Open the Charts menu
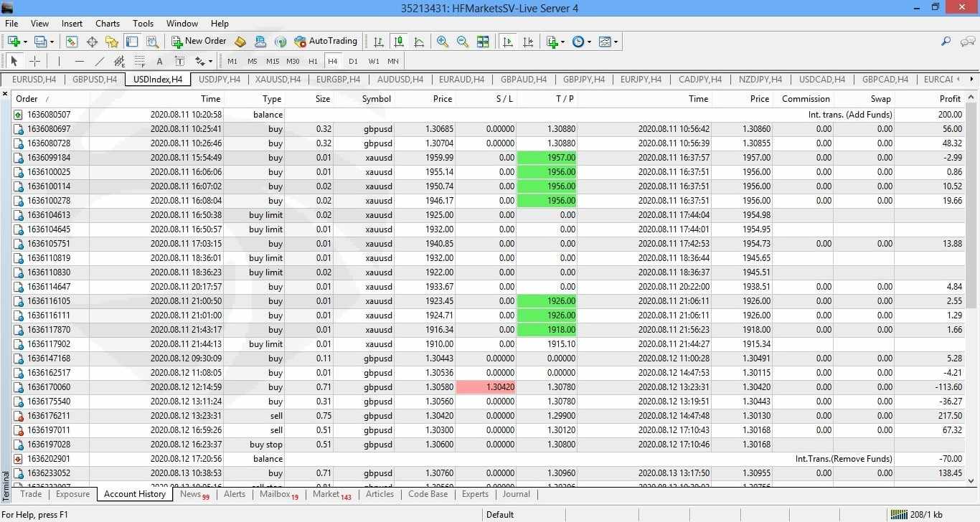 (108, 24)
